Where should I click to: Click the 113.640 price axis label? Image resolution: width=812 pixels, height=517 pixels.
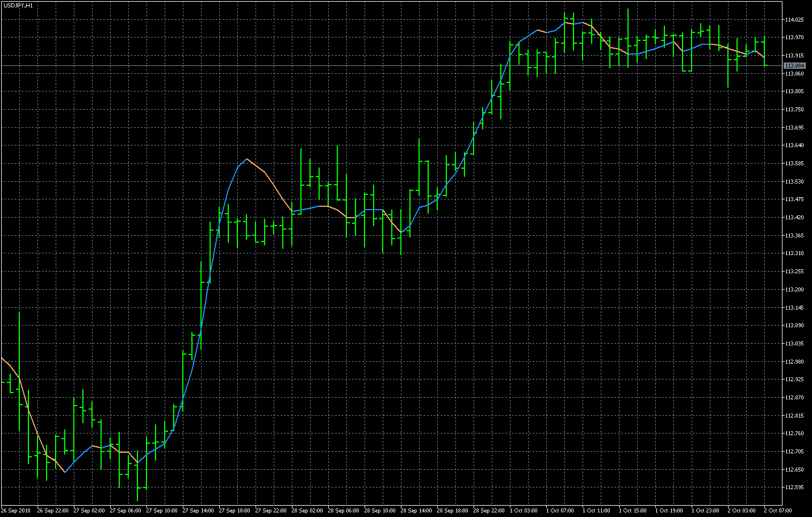coord(794,145)
